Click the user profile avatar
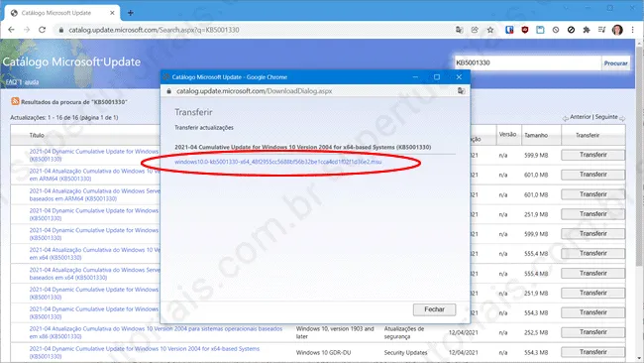 pyautogui.click(x=617, y=30)
